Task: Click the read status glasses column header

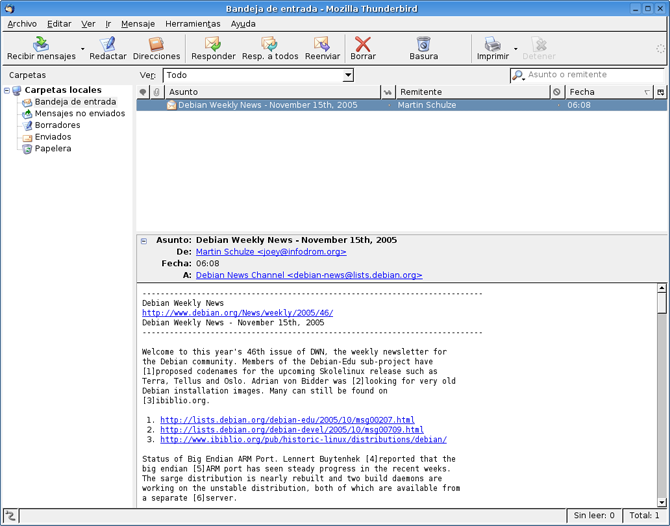Action: (388, 92)
